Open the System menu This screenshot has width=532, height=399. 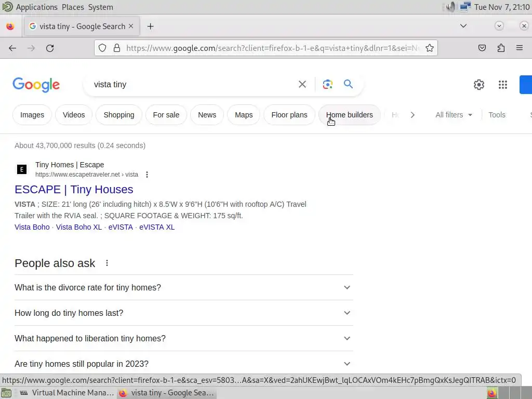(101, 7)
